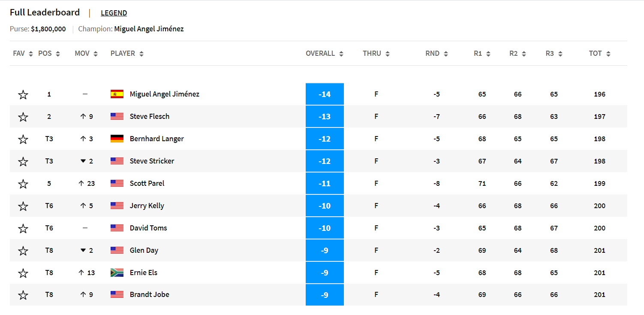Sort by PLAYER name header
Image resolution: width=644 pixels, height=315 pixels.
click(127, 54)
